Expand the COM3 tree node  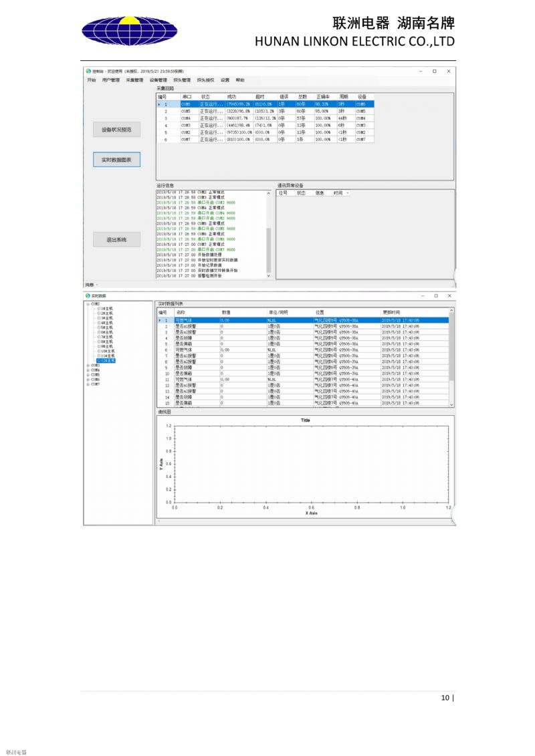point(88,365)
